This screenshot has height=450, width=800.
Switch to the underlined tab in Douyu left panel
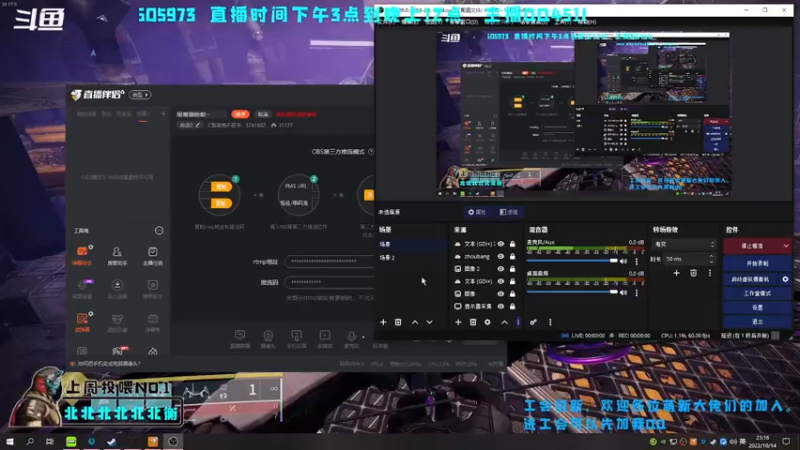tap(143, 114)
